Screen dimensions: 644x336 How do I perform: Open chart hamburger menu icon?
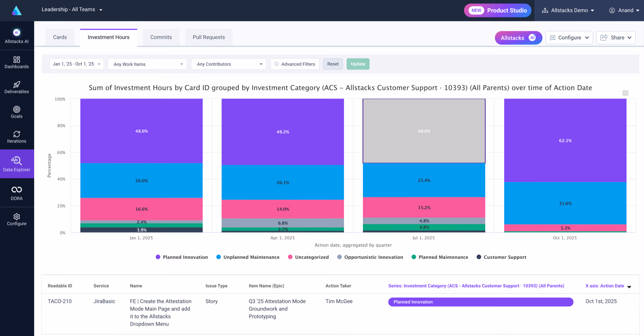pos(625,93)
